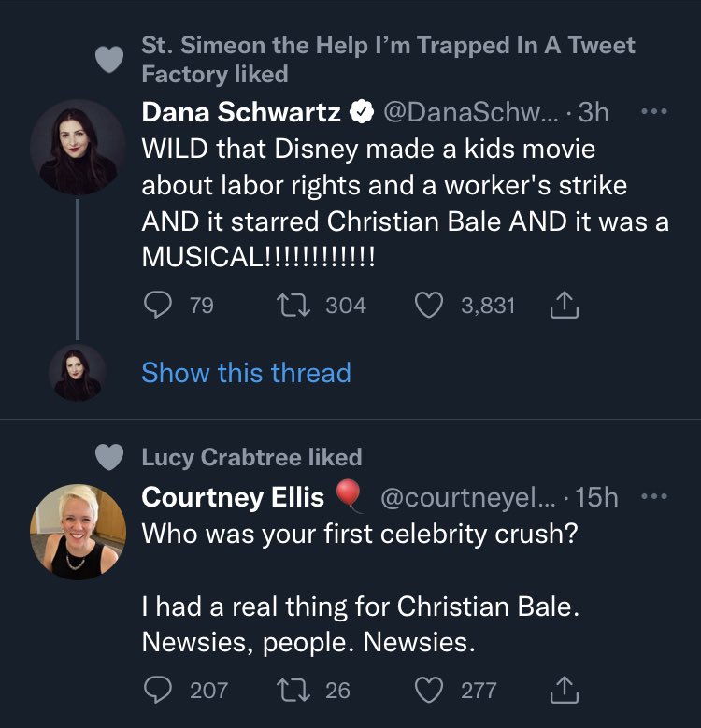Share Dana Schwartz's tweet
The width and height of the screenshot is (701, 728).
click(564, 305)
